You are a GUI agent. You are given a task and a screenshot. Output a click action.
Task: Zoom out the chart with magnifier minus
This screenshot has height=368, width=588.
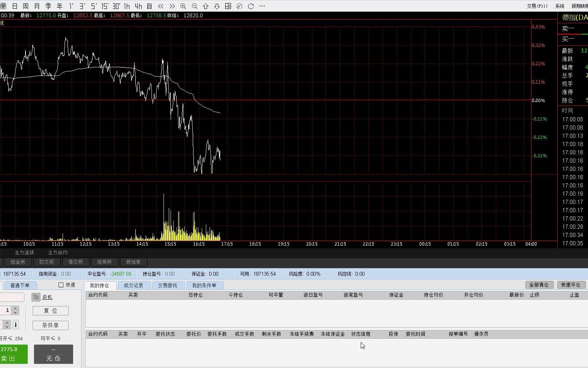point(194,6)
